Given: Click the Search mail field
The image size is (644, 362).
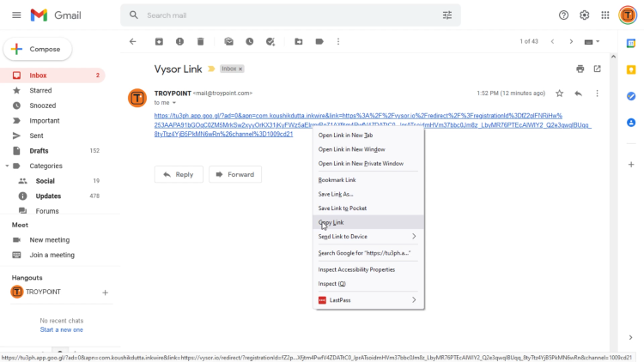Looking at the screenshot, I should (x=283, y=15).
